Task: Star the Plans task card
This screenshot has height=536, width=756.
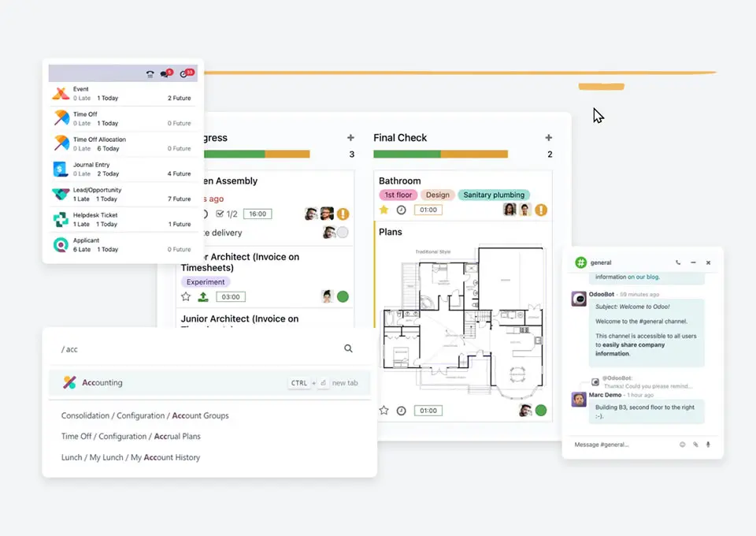Action: click(x=384, y=411)
